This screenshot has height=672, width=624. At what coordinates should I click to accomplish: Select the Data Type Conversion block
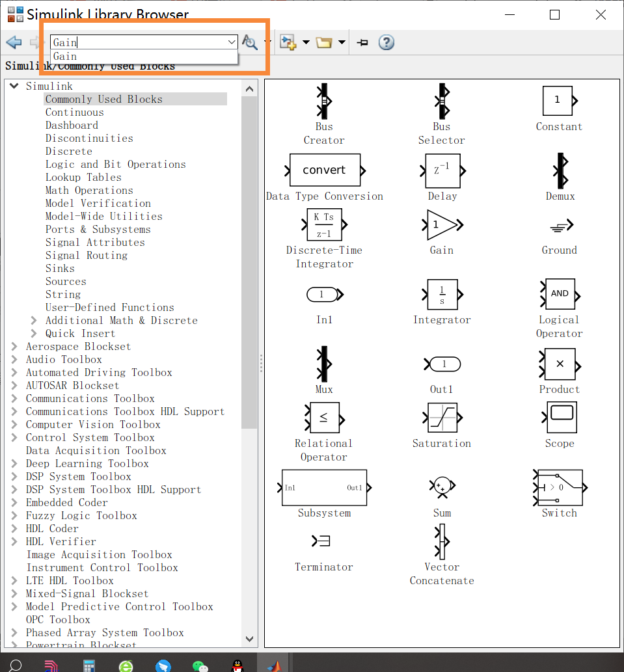pyautogui.click(x=325, y=170)
